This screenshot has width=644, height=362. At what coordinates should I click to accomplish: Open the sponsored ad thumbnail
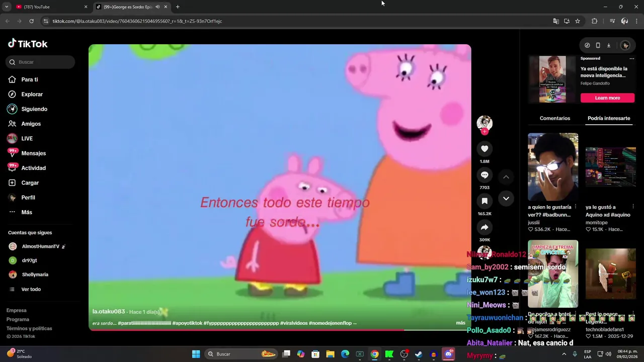(x=552, y=79)
